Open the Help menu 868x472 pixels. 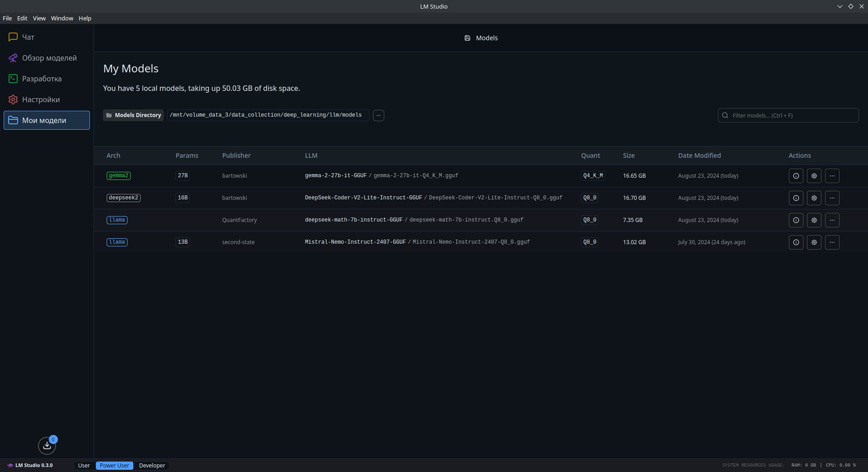click(x=85, y=18)
